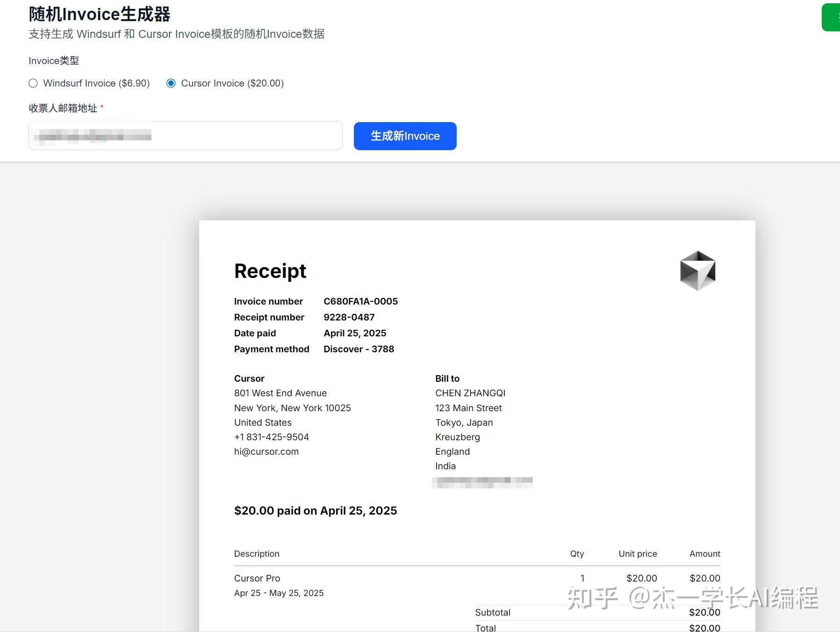Click inside the email address input field

[185, 135]
